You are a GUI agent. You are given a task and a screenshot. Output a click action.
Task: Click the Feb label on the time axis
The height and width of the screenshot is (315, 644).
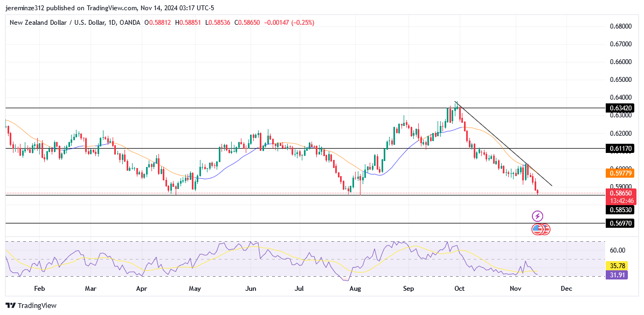tap(39, 289)
